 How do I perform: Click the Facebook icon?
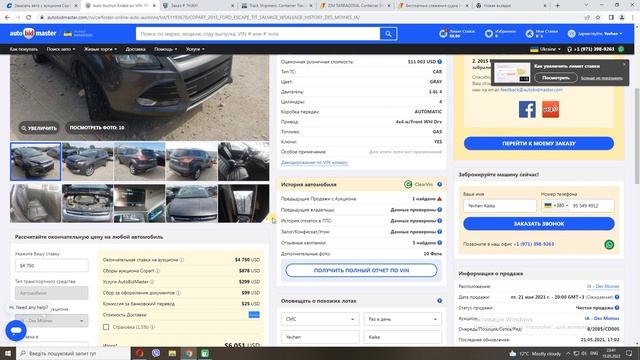click(x=527, y=109)
